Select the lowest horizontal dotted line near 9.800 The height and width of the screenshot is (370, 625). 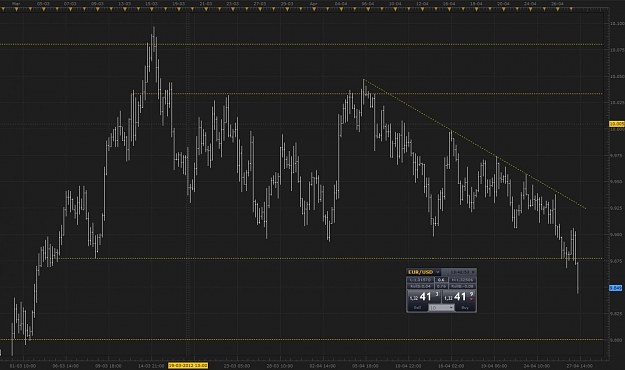point(301,339)
